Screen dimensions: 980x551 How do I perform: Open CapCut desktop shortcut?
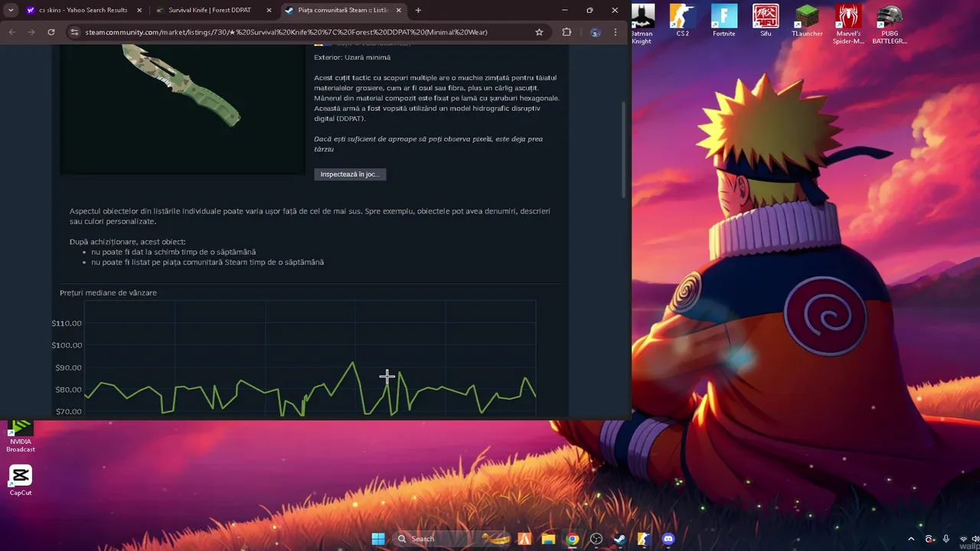pyautogui.click(x=21, y=481)
